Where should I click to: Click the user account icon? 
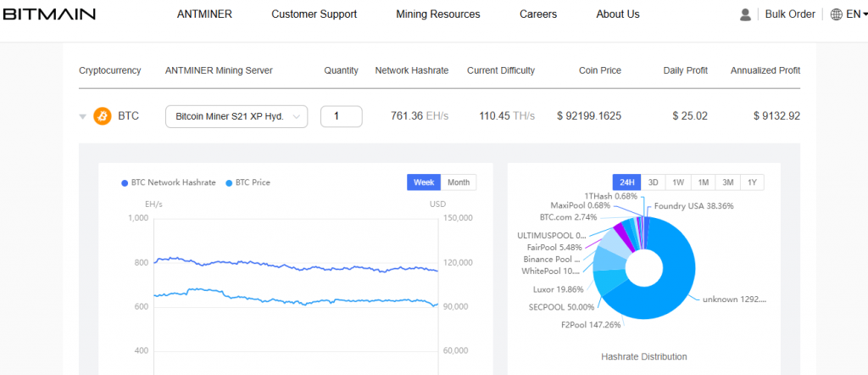click(x=745, y=14)
